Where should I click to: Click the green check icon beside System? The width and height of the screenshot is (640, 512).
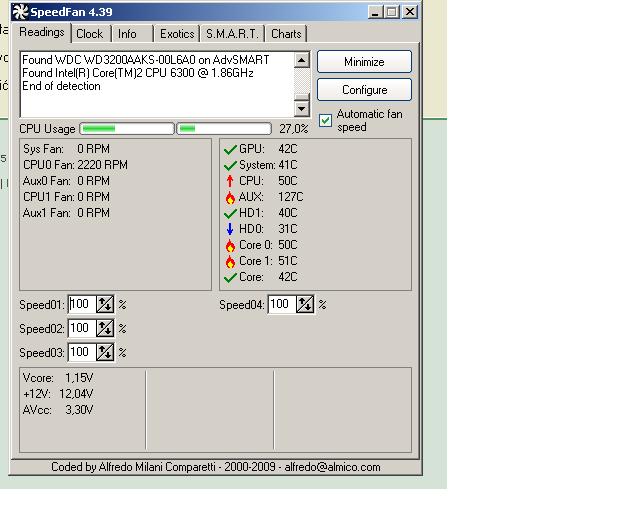tap(230, 165)
